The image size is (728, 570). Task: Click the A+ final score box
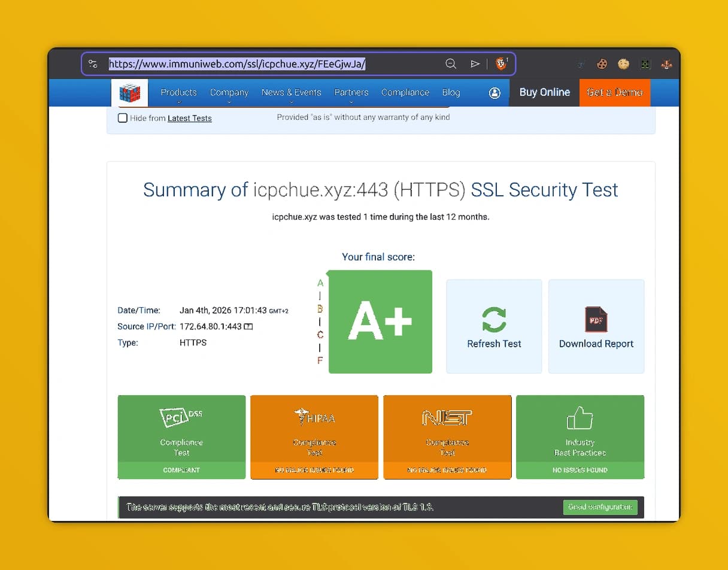[380, 322]
